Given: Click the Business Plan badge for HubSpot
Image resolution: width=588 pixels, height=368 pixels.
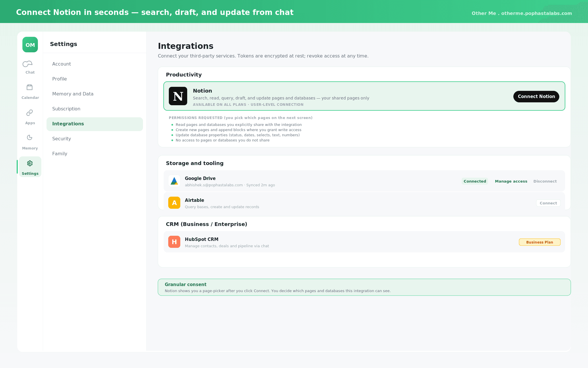Looking at the screenshot, I should point(540,242).
